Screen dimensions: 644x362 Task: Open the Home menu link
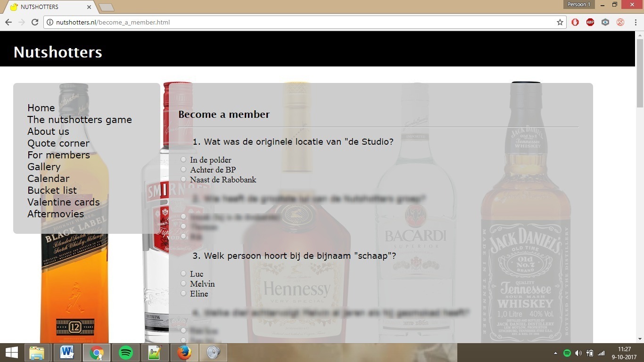[41, 108]
